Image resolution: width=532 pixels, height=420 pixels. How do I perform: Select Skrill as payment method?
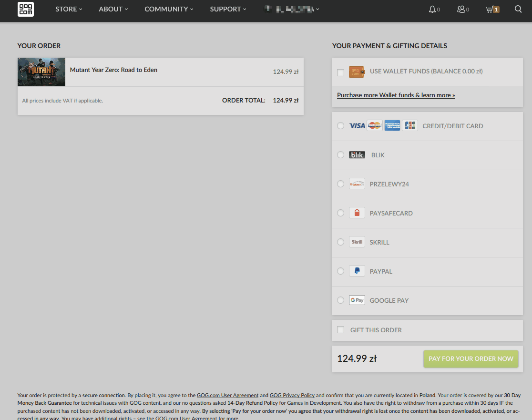[340, 242]
